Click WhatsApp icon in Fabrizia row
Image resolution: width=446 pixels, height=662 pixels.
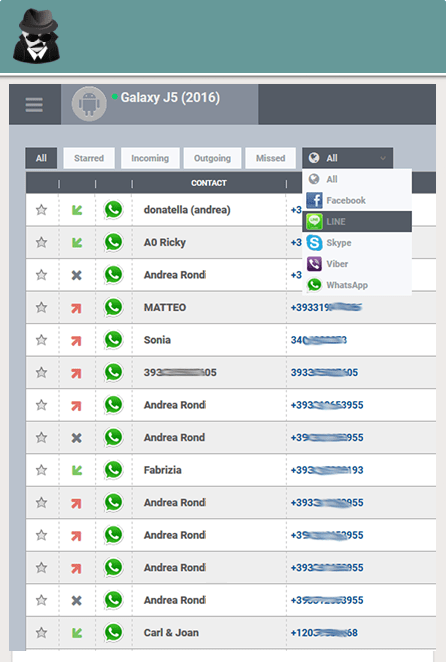114,469
